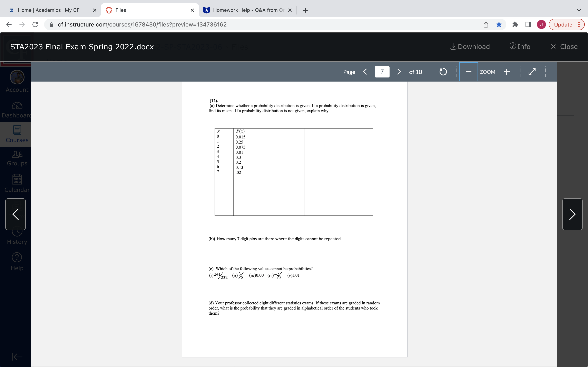Open the file Info panel
This screenshot has height=367, width=588.
pos(520,46)
